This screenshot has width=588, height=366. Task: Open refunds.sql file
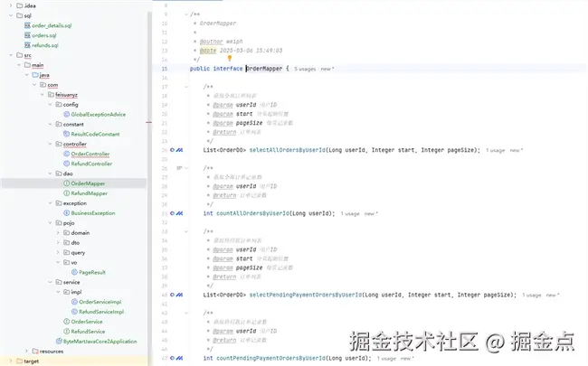45,45
